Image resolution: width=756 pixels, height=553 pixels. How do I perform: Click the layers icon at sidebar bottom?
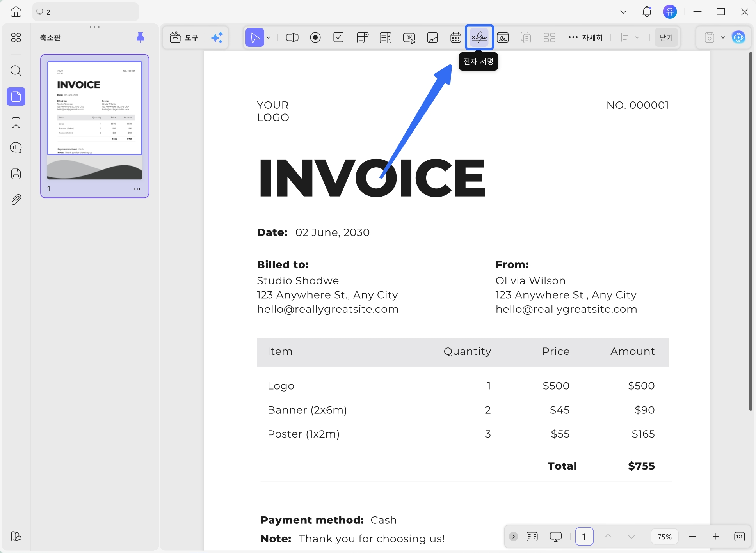(x=16, y=536)
